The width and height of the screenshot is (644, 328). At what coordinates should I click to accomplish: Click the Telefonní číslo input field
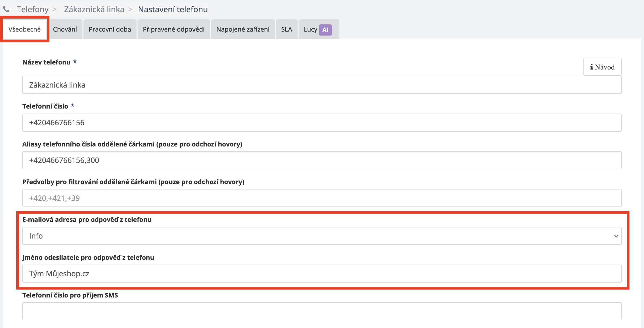pyautogui.click(x=321, y=123)
